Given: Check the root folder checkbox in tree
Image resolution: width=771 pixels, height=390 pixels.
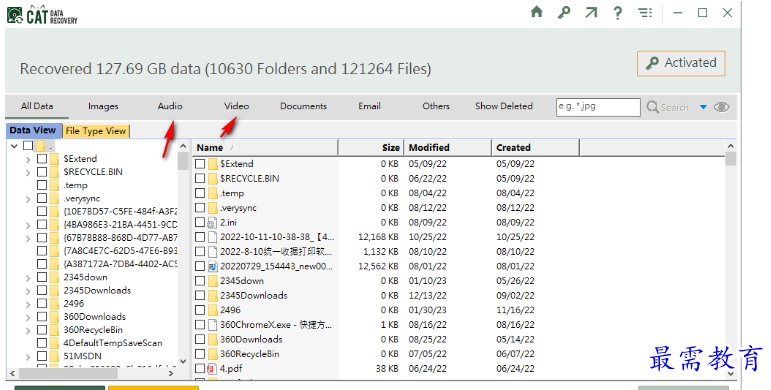Looking at the screenshot, I should [x=28, y=146].
